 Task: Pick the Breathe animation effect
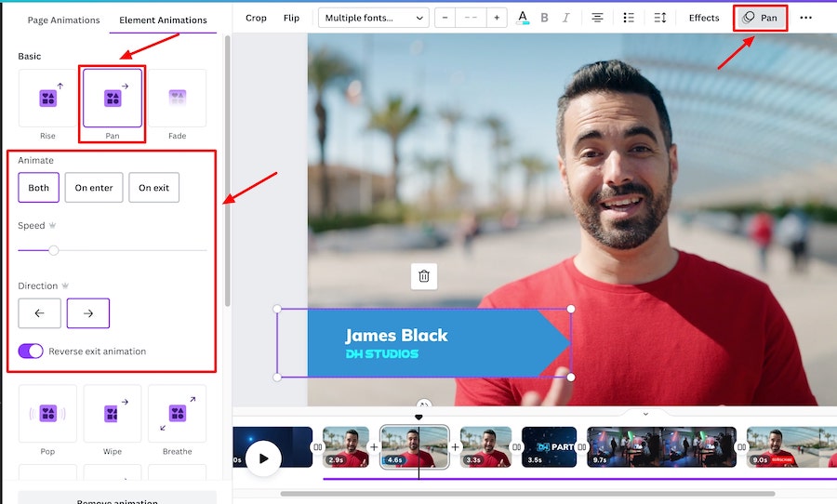click(x=177, y=413)
